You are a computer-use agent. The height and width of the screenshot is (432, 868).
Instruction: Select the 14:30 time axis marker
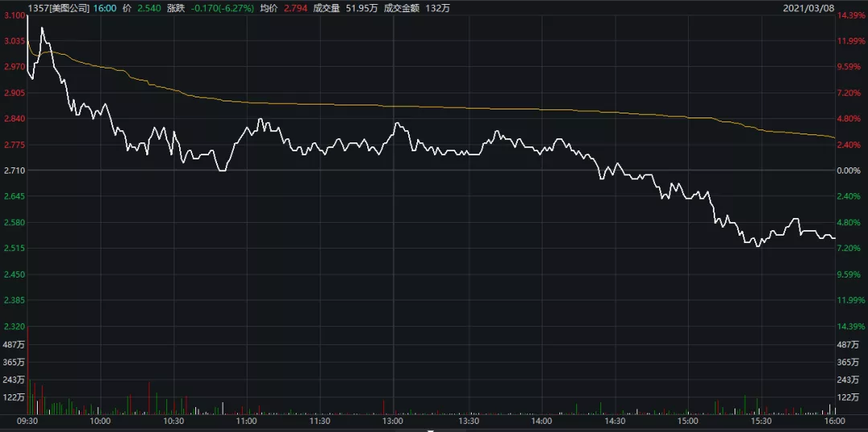coord(614,421)
